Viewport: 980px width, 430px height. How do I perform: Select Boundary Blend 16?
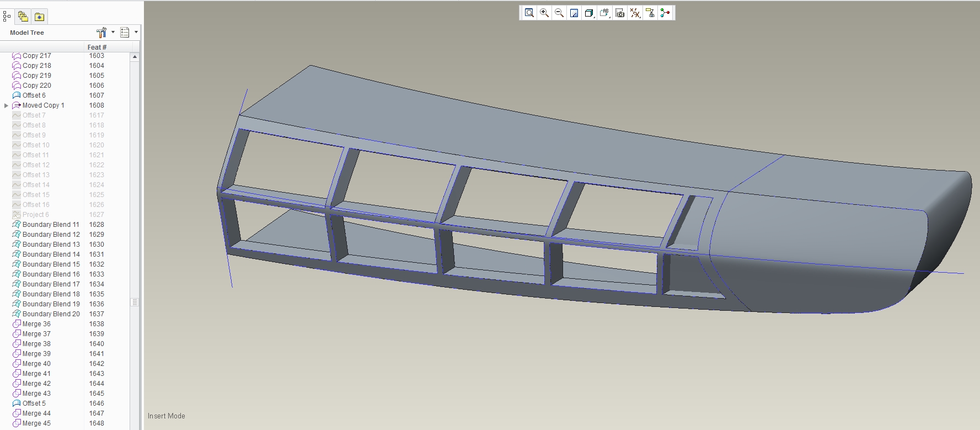(51, 274)
